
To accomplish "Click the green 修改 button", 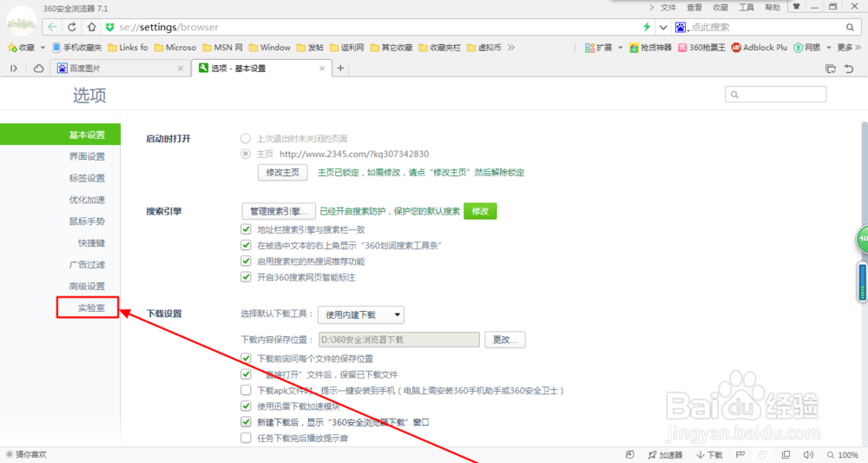I will (480, 211).
